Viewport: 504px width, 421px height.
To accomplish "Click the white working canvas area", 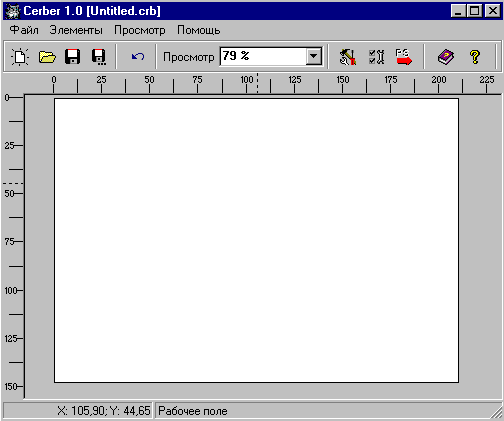I will tap(256, 240).
